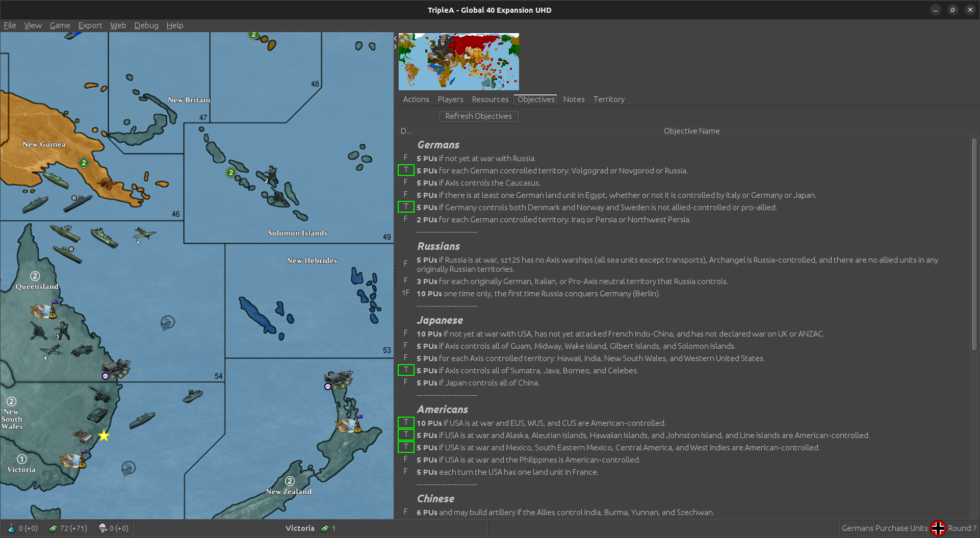Click the green 2 marker on New Guinea
This screenshot has width=980, height=538.
[x=84, y=163]
